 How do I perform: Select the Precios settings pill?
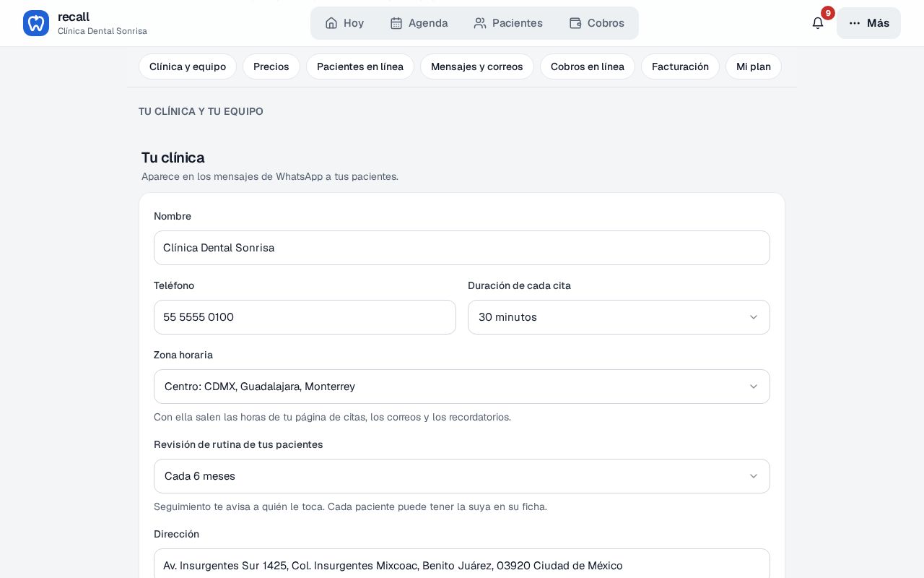click(271, 66)
